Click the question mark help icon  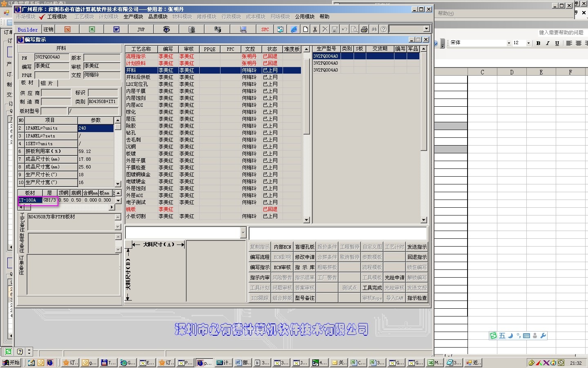click(383, 29)
